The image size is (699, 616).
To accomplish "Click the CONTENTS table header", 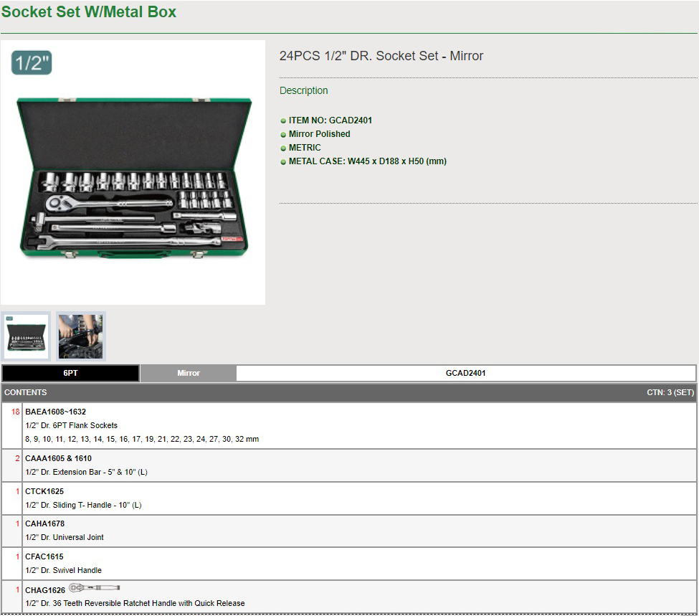I will (x=25, y=392).
